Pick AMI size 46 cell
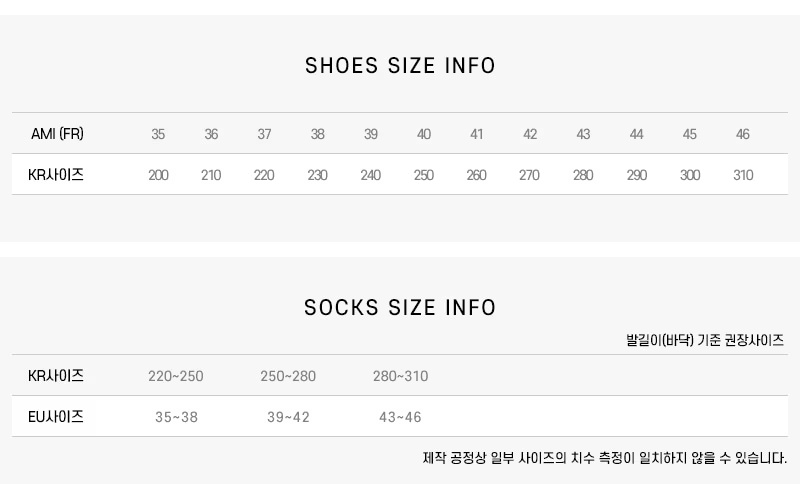The image size is (800, 494). 742,134
